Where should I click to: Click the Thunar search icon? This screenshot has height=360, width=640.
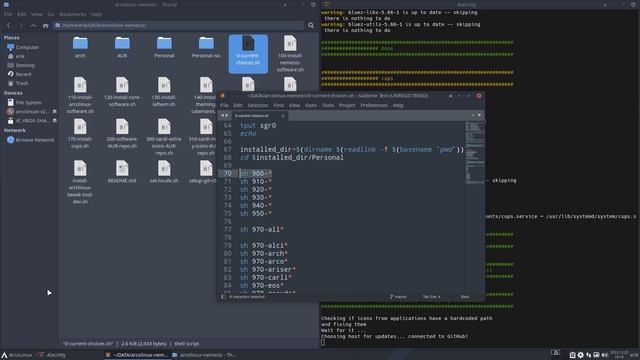click(311, 25)
